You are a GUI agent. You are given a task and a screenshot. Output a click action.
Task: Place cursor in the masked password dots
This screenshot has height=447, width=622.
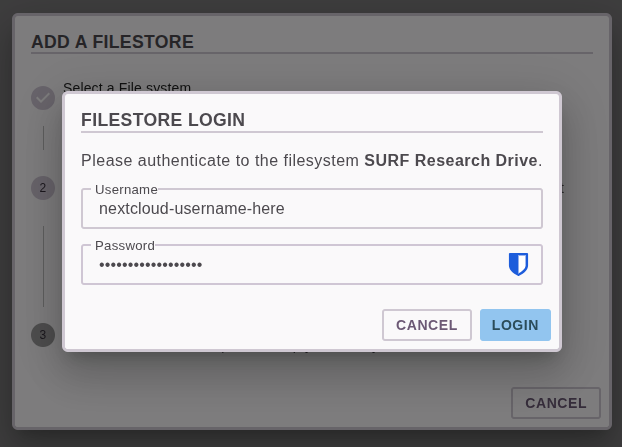tap(151, 265)
